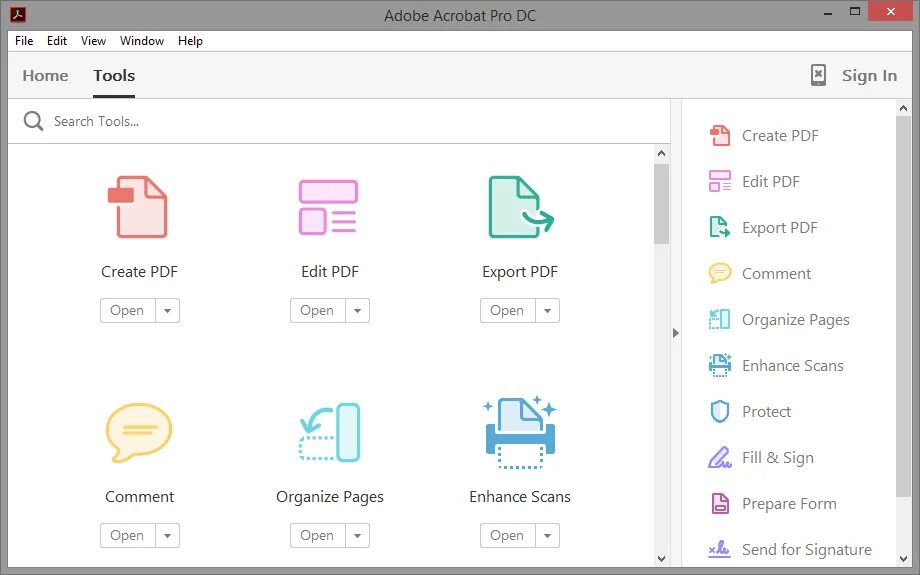Screen dimensions: 920x575
Task: Switch to the Home tab
Action: point(45,76)
